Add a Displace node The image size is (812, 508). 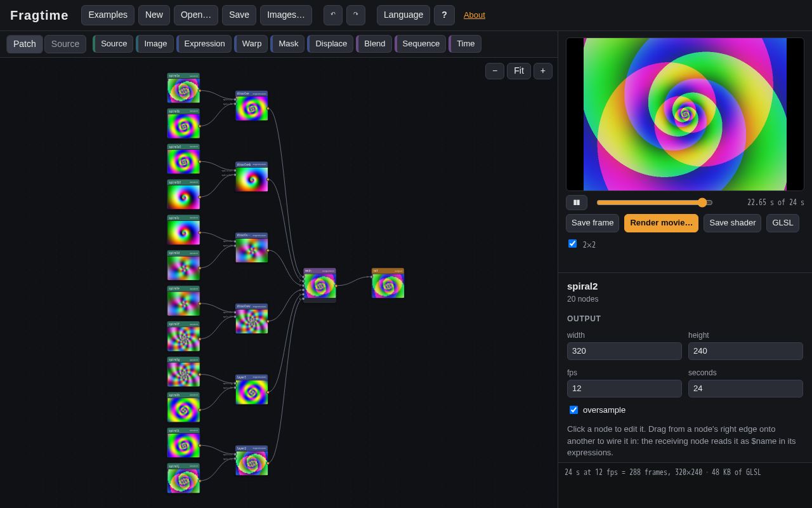[331, 44]
